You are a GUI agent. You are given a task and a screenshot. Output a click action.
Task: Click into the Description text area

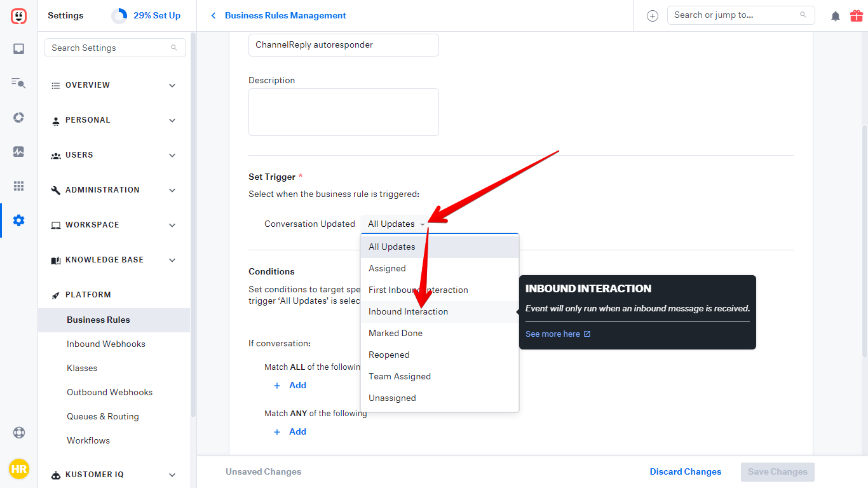pyautogui.click(x=344, y=112)
